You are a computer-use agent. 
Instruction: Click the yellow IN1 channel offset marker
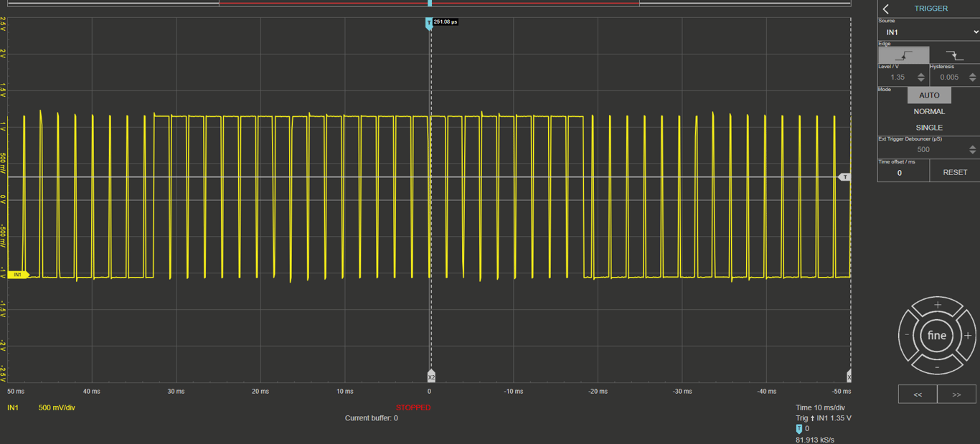[17, 275]
